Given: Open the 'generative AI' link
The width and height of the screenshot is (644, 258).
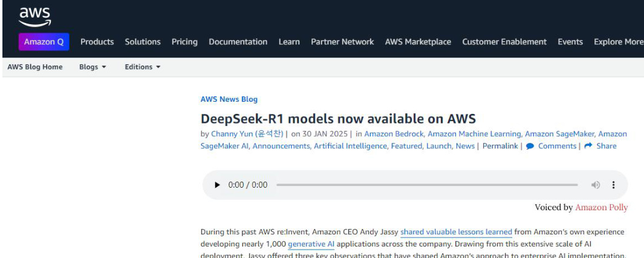Looking at the screenshot, I should [x=311, y=244].
